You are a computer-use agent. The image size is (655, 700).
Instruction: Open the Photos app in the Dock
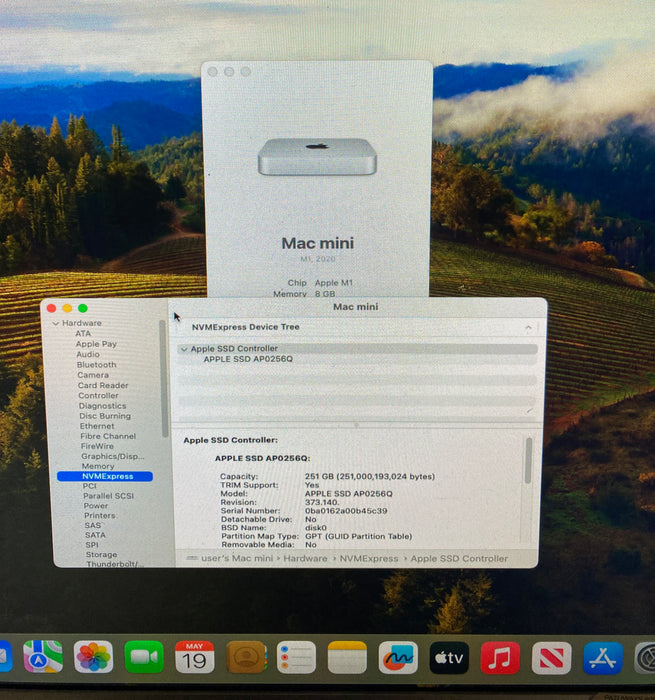click(93, 657)
